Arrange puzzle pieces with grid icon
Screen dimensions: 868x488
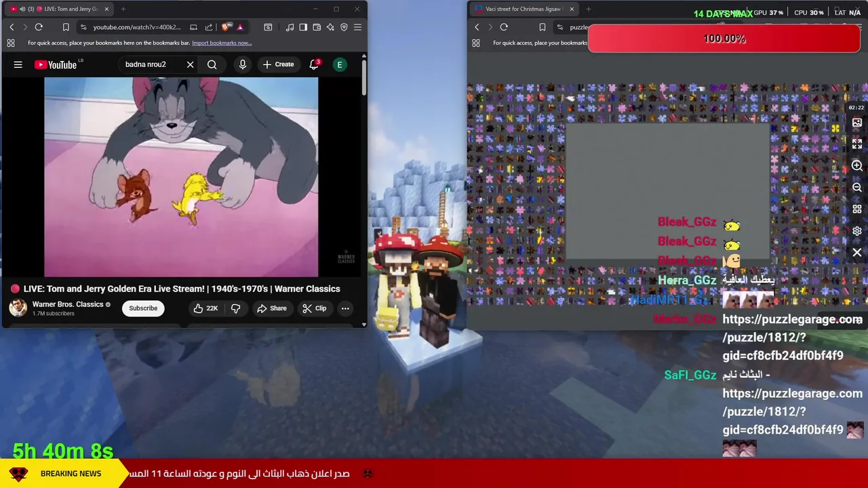tap(857, 209)
